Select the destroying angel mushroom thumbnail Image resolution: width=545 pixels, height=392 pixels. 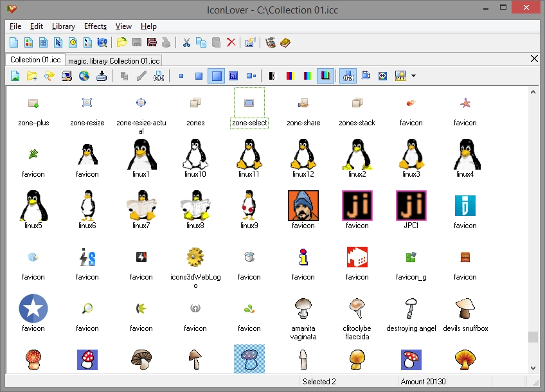[411, 308]
